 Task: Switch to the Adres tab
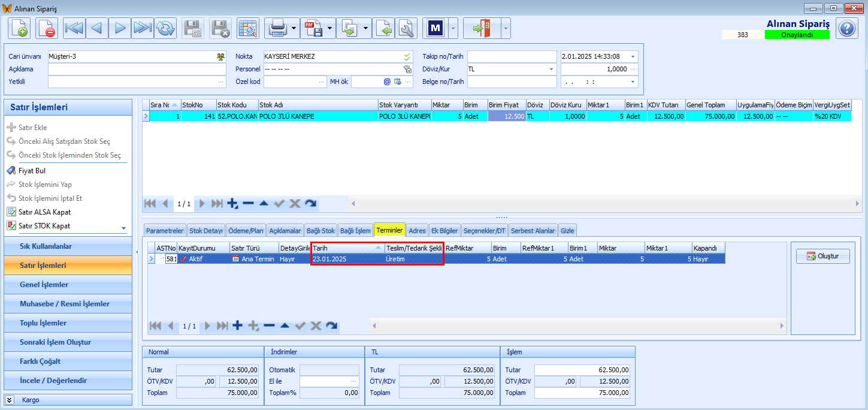(418, 231)
